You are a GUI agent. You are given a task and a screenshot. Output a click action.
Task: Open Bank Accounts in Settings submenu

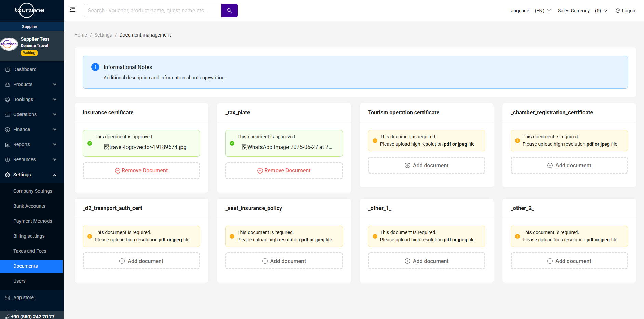point(29,206)
